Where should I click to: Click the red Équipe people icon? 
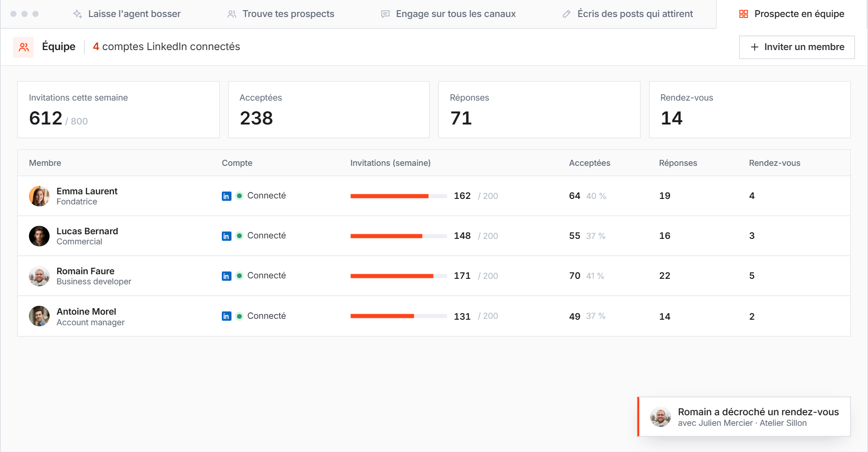pos(23,47)
